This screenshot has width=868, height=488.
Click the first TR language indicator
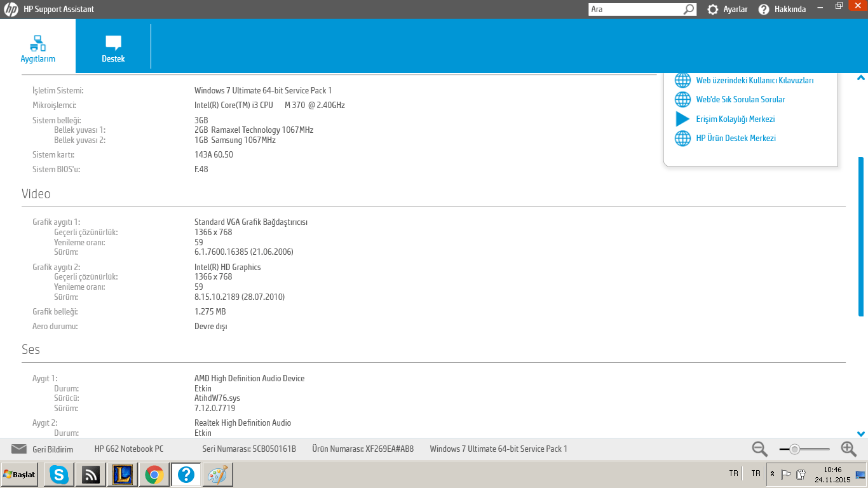tap(734, 473)
